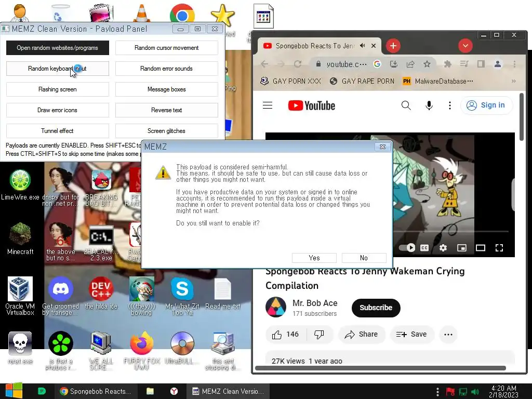
Task: Close the Spongebob Reacts tab
Action: pos(374,46)
